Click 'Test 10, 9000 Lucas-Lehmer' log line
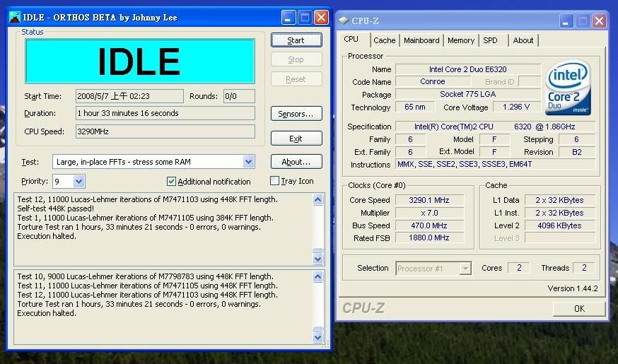The image size is (618, 364). pos(145,276)
